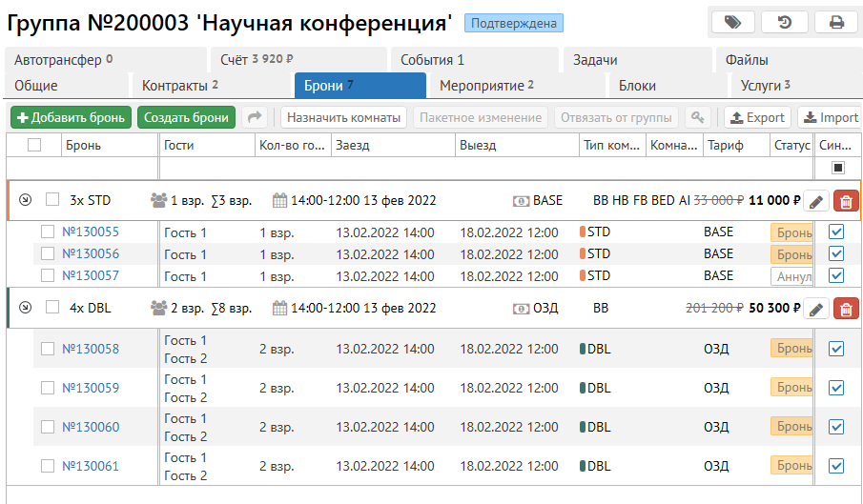The height and width of the screenshot is (504, 863).
Task: Edit the 3x STD group with pencil
Action: click(815, 201)
